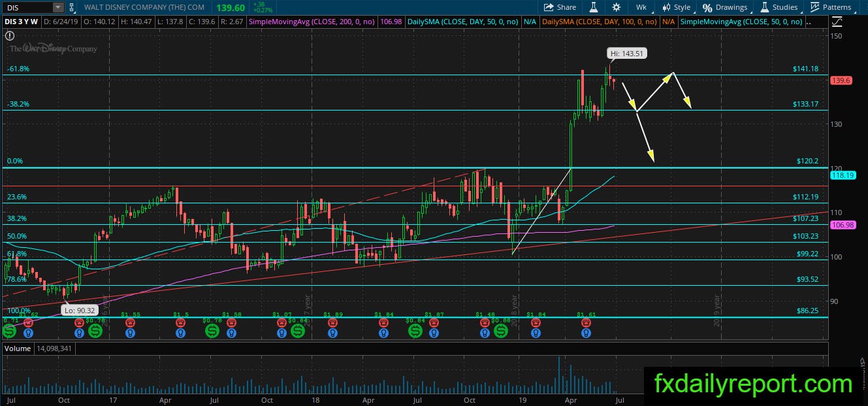
Task: Open the Patterns menu
Action: [x=831, y=7]
